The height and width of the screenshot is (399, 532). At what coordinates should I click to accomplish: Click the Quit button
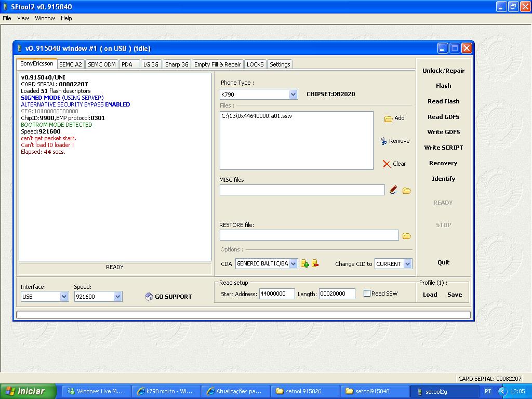coord(444,262)
